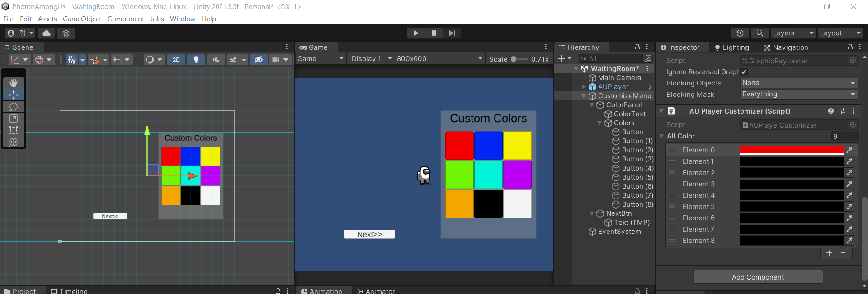Select the Rotate tool in Scene
Image resolution: width=868 pixels, height=294 pixels.
pyautogui.click(x=14, y=106)
